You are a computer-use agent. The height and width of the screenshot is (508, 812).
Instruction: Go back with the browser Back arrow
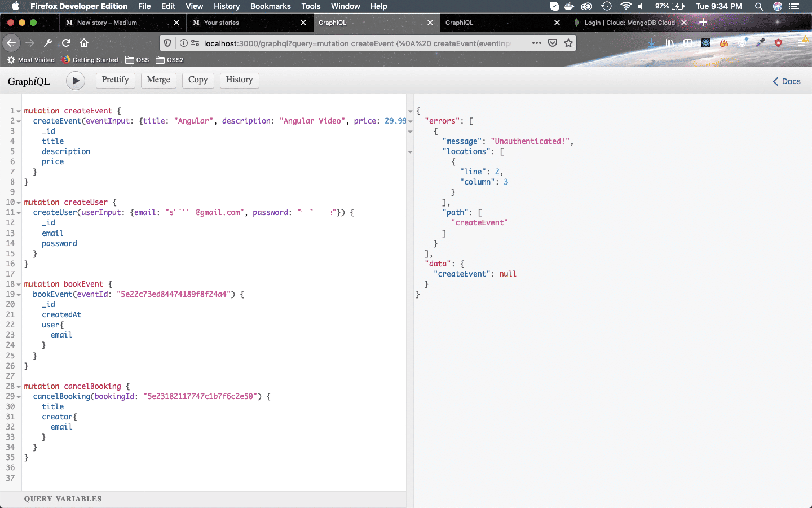pyautogui.click(x=11, y=43)
